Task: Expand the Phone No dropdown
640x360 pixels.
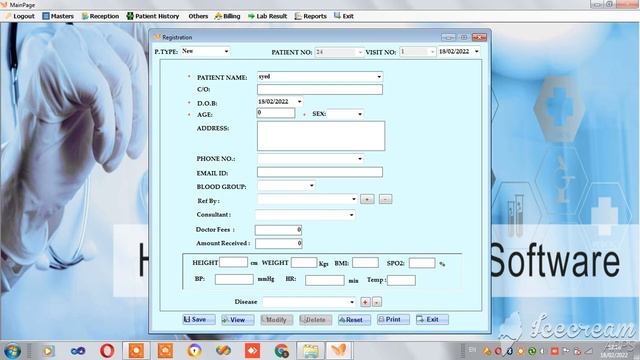Action: coord(360,159)
